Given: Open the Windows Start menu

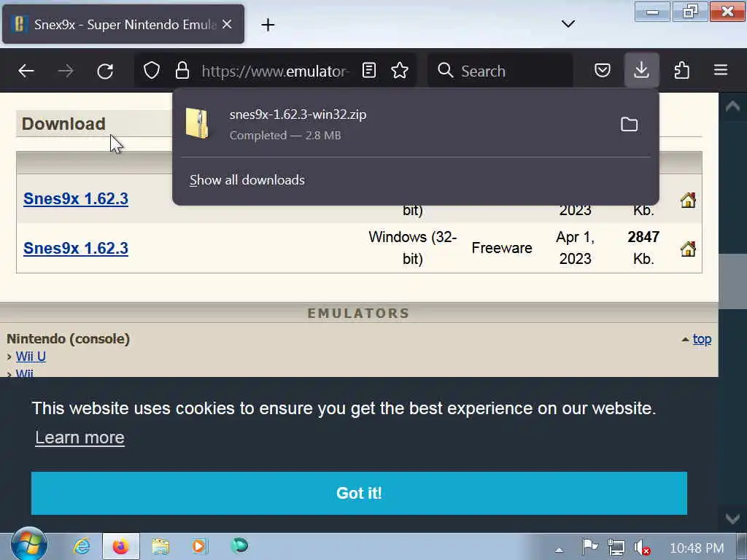Looking at the screenshot, I should pyautogui.click(x=29, y=545).
